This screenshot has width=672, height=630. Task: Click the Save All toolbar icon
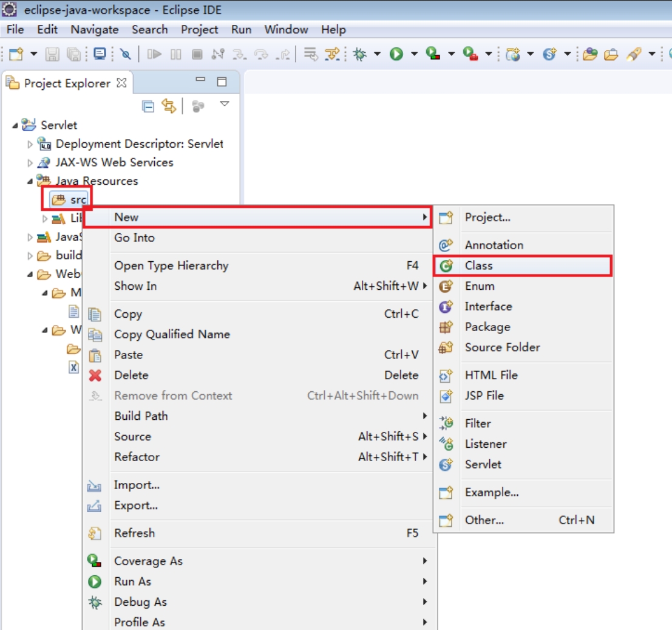[73, 54]
